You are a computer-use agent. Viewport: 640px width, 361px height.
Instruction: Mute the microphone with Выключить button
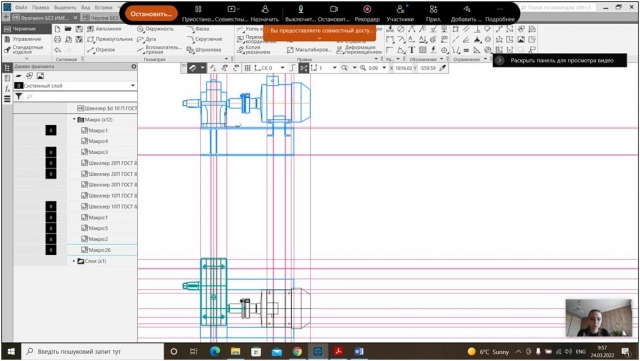(x=301, y=13)
